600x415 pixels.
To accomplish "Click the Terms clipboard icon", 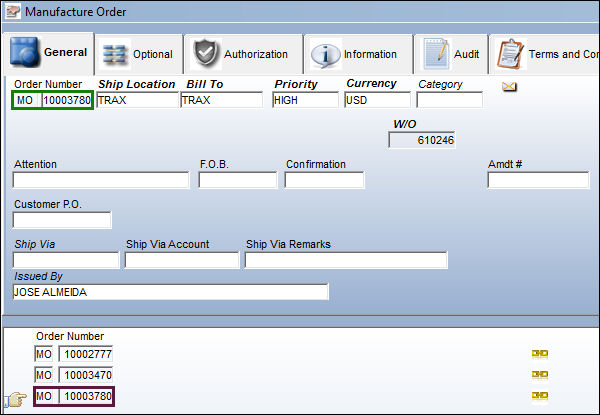I will coord(510,54).
